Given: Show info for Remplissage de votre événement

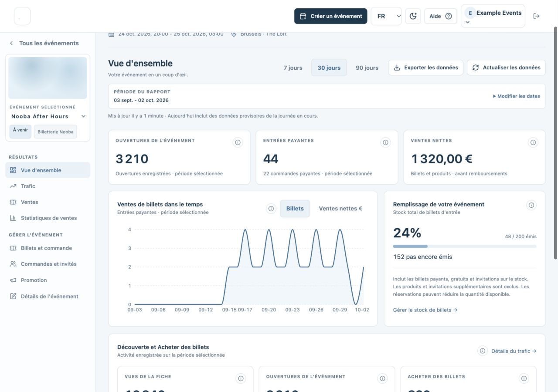Looking at the screenshot, I should pos(531,205).
